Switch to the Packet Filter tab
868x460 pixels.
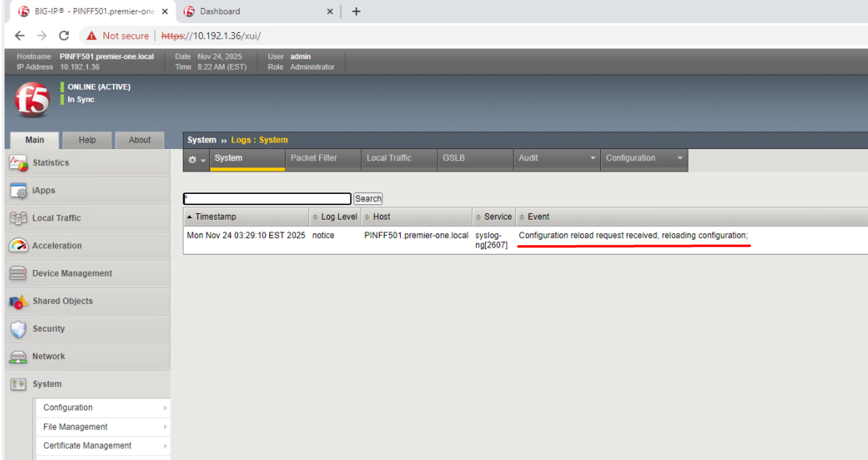click(x=313, y=158)
